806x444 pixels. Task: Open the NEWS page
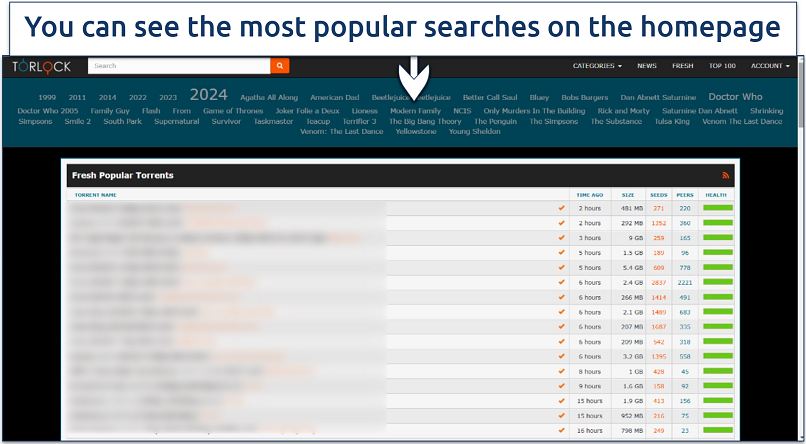(x=647, y=66)
